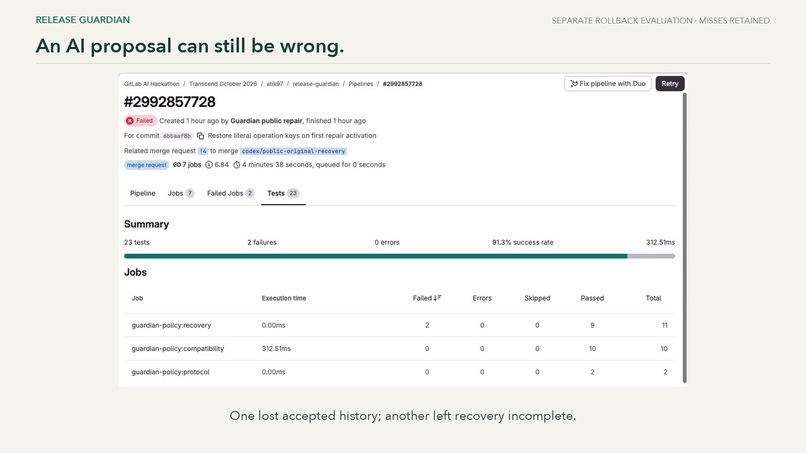Open guardian-policy:recovery job row
Screen dimensions: 806x453
tap(399, 325)
